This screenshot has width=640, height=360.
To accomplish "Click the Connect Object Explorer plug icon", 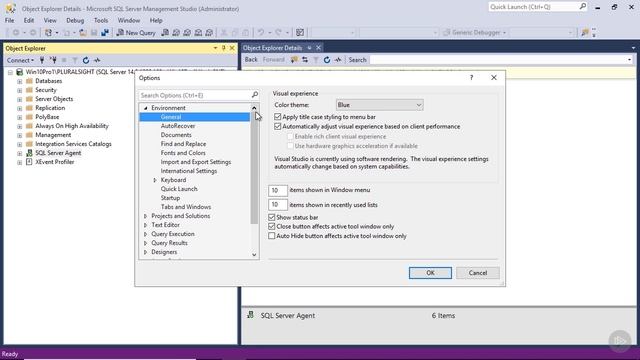I will 42,60.
